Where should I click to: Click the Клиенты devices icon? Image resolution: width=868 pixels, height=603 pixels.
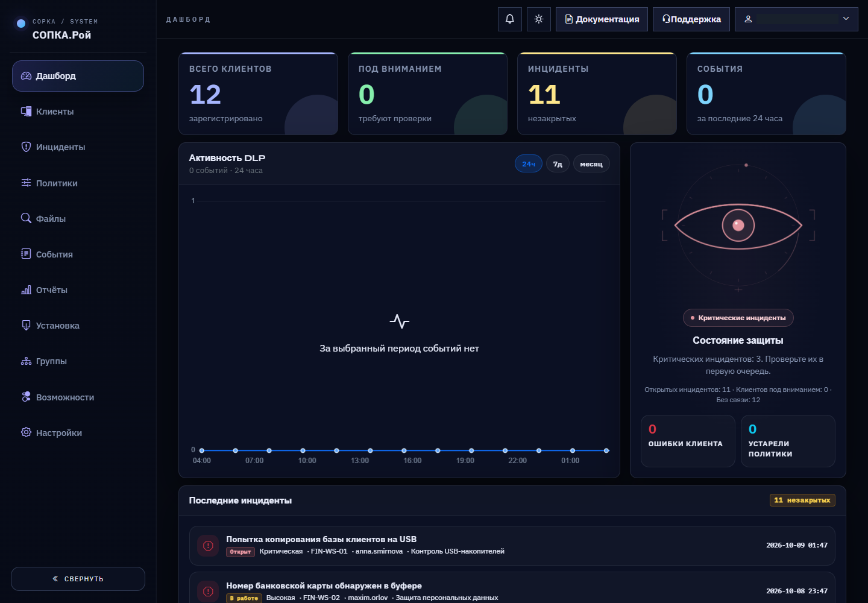tap(26, 112)
